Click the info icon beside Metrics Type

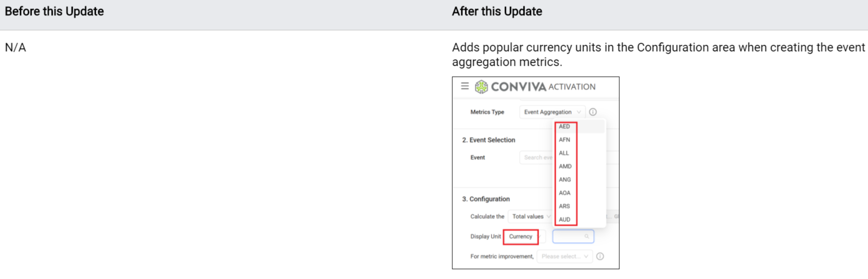tap(593, 112)
